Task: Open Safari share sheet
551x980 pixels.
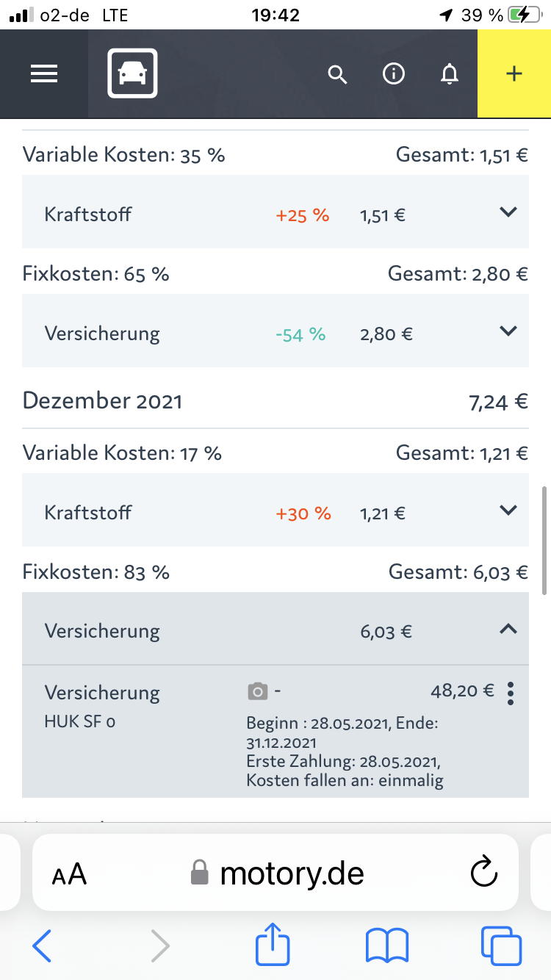Action: tap(273, 945)
